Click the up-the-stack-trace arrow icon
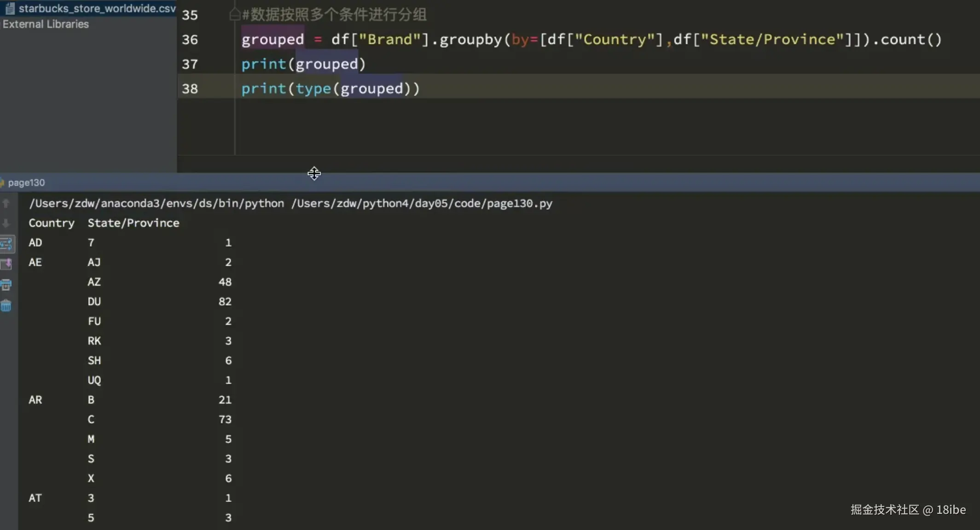Screen dimensions: 980x530 6,203
